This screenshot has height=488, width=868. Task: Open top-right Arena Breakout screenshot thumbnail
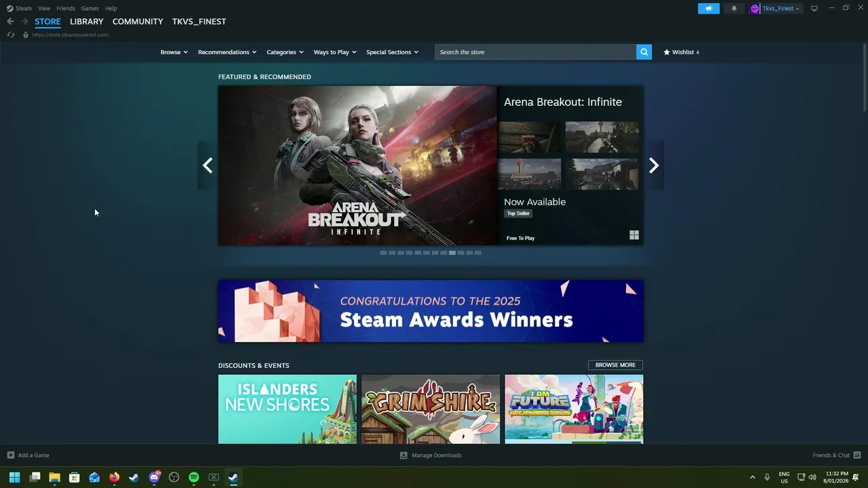[x=602, y=138]
